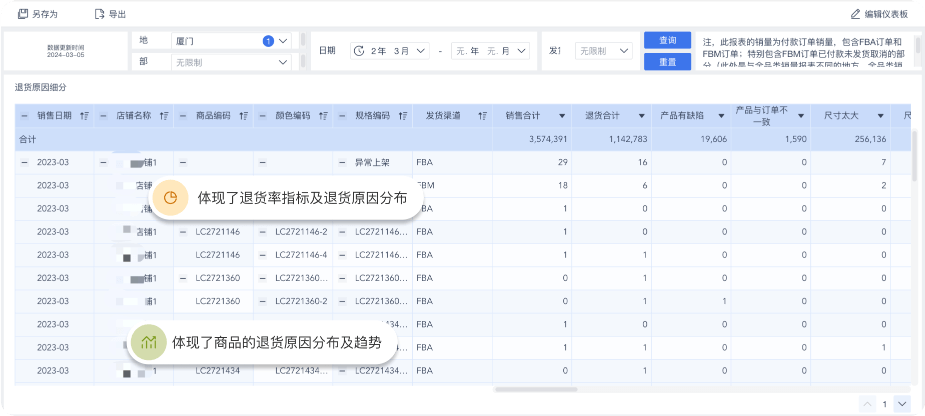Collapse the 销售日期 column header minus toggle
Screen dimensions: 925x416
pos(24,116)
